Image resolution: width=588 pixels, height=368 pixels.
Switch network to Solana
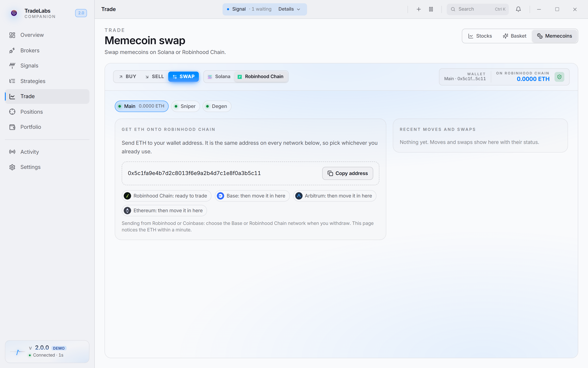pyautogui.click(x=219, y=77)
